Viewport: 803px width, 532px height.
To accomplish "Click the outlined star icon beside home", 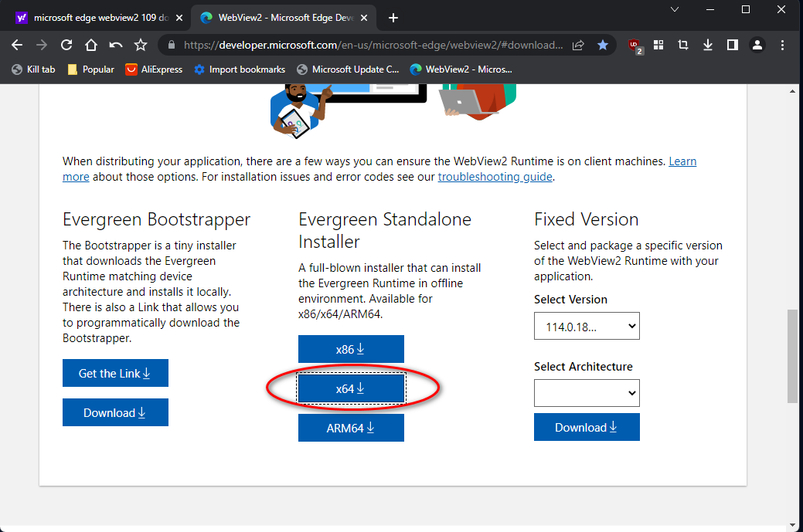I will 141,45.
